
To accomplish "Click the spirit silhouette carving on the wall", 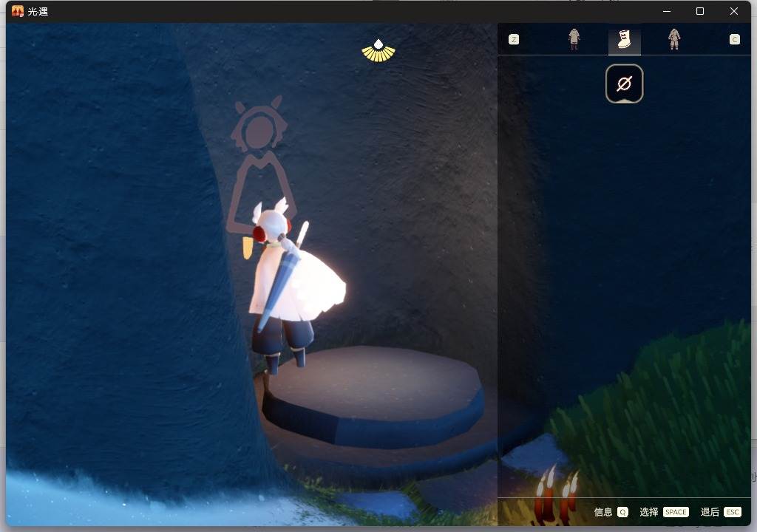I will pyautogui.click(x=259, y=164).
